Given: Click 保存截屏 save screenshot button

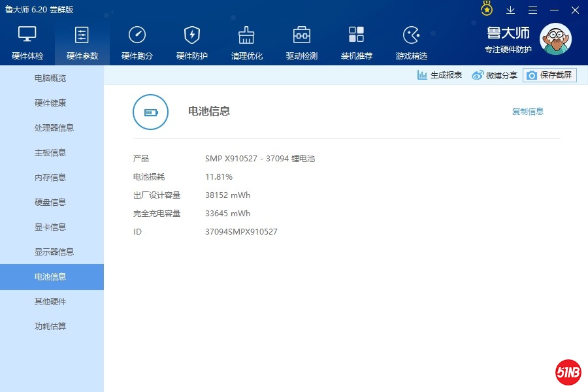Looking at the screenshot, I should click(x=549, y=75).
